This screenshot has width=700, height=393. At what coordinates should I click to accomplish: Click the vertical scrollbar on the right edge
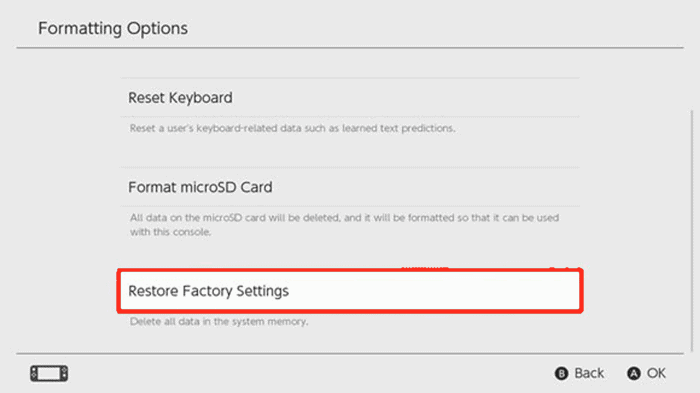click(x=692, y=232)
